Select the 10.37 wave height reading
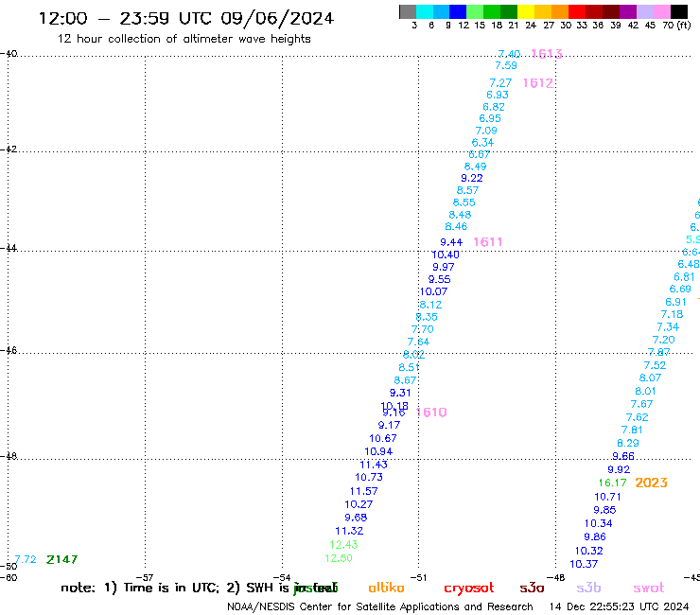This screenshot has width=700, height=615. click(584, 565)
